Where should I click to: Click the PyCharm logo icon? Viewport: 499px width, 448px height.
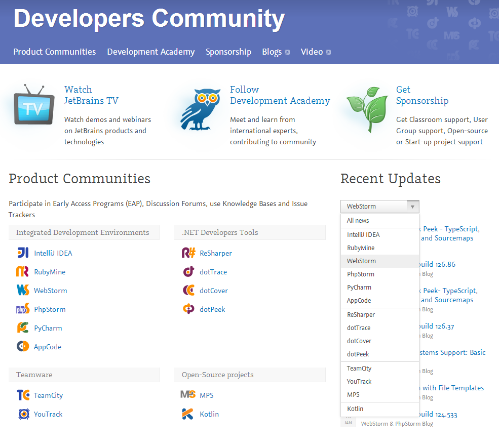[23, 328]
